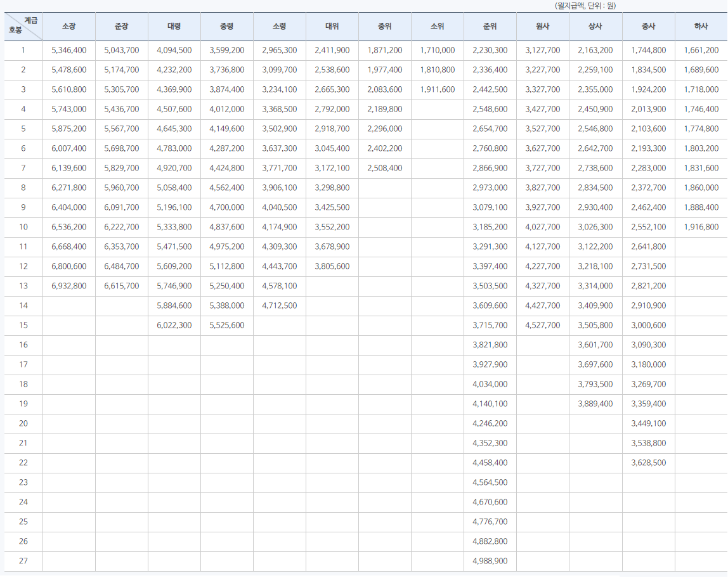The width and height of the screenshot is (728, 578).
Task: Click the 대령 value 6,022,300
Action: [x=174, y=325]
